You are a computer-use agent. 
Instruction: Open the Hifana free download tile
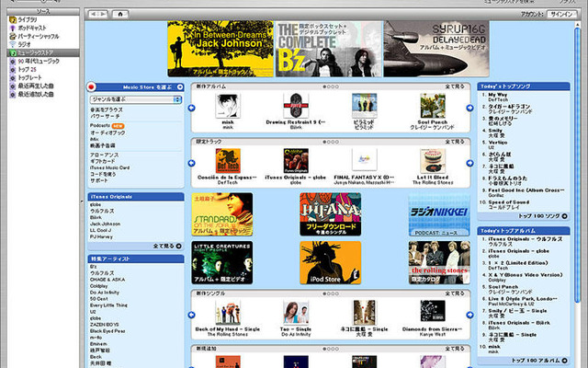(331, 214)
